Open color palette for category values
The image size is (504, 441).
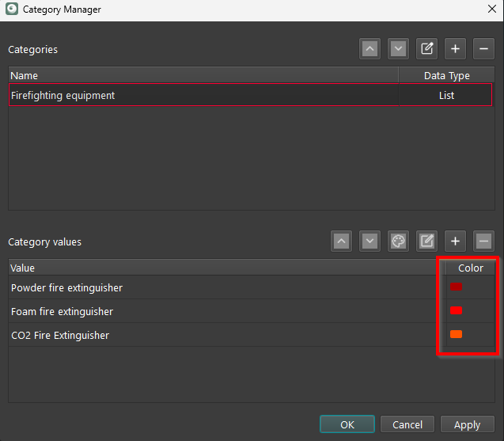pyautogui.click(x=398, y=241)
